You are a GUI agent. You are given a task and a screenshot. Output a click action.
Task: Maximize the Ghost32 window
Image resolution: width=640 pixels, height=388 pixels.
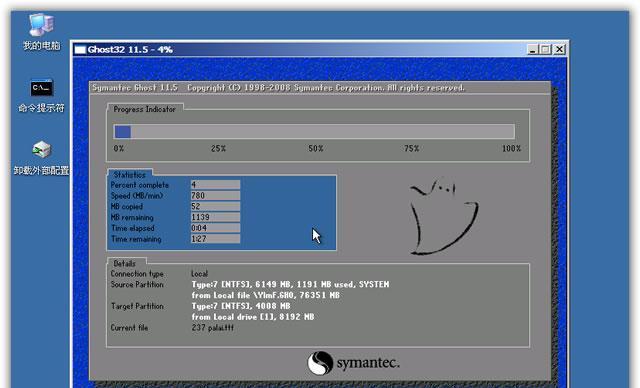click(545, 50)
